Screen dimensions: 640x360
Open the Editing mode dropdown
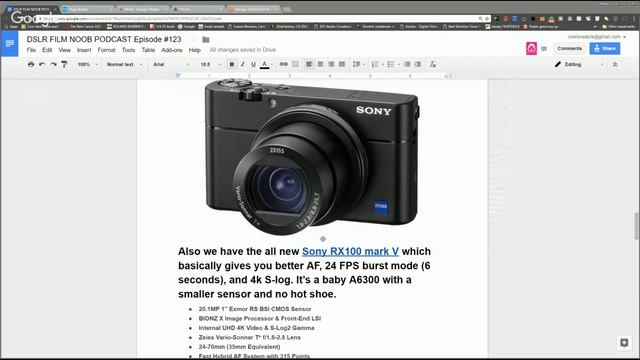[x=579, y=64]
